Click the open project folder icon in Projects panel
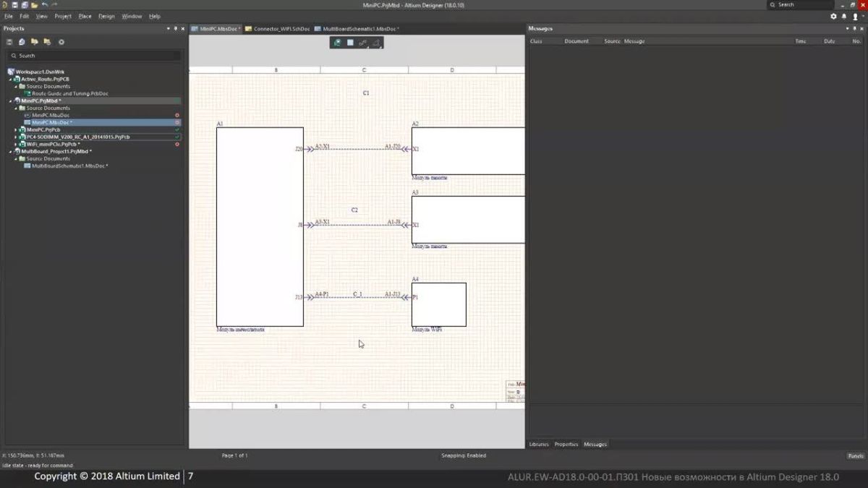Viewport: 868px width, 488px height. pyautogui.click(x=34, y=42)
